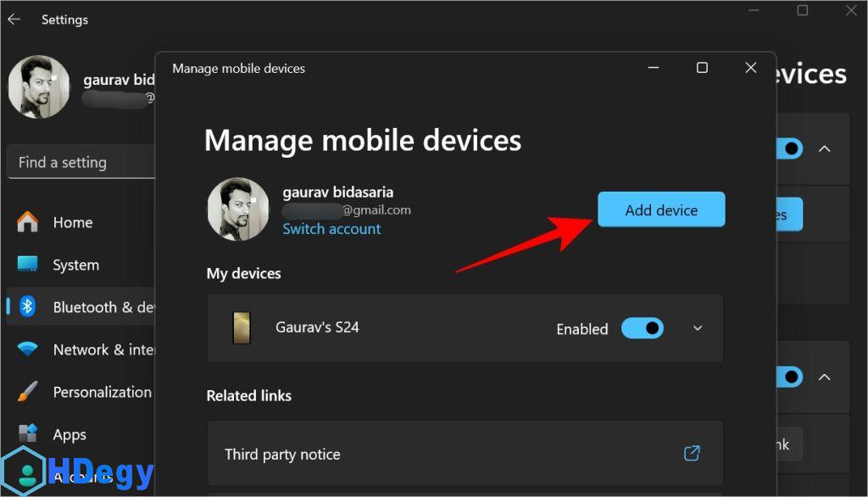This screenshot has height=497, width=868.
Task: Click the Apps icon in the sidebar
Action: (x=27, y=434)
